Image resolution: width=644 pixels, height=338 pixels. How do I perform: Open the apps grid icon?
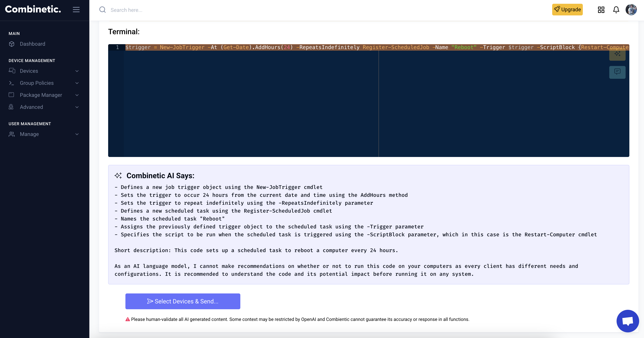click(601, 10)
